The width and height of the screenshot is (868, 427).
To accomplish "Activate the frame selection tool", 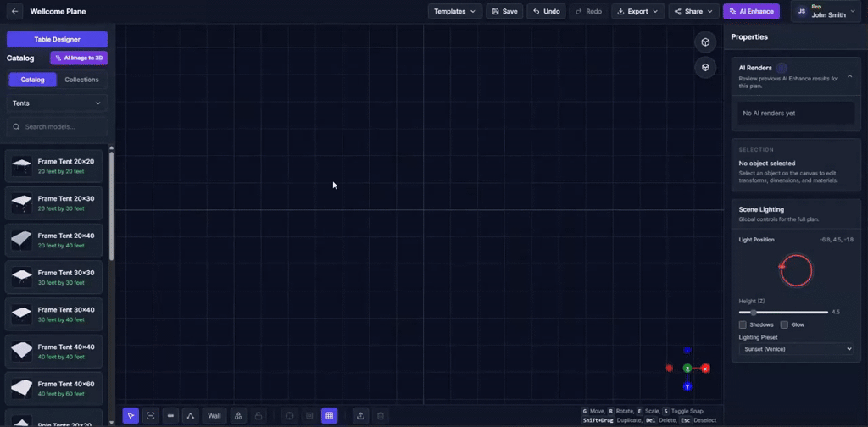I will click(x=151, y=416).
